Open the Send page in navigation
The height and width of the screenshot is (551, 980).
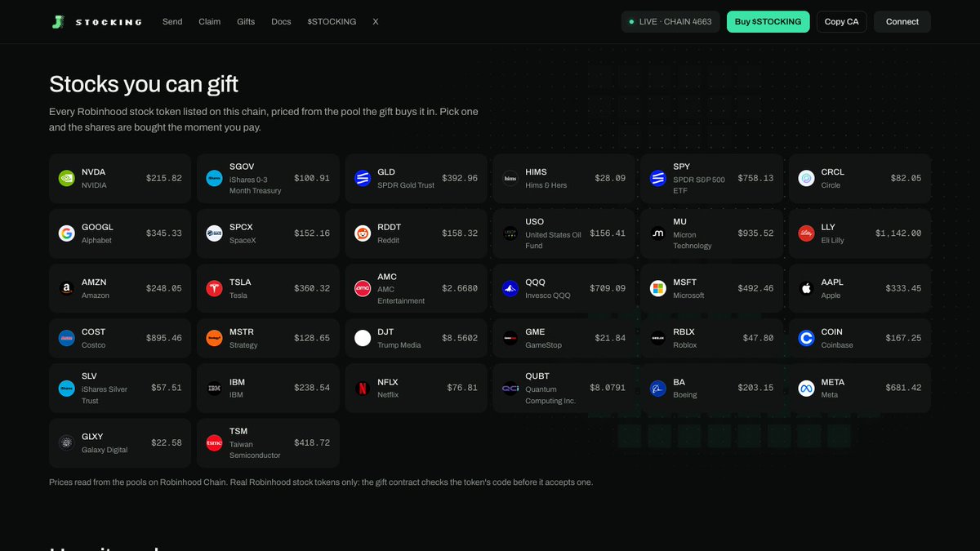[x=172, y=22]
